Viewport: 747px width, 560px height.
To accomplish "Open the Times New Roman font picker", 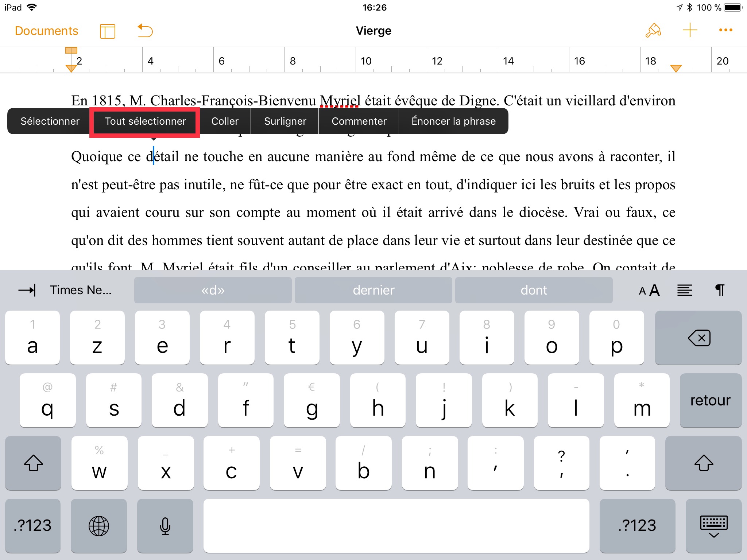I will click(x=81, y=290).
